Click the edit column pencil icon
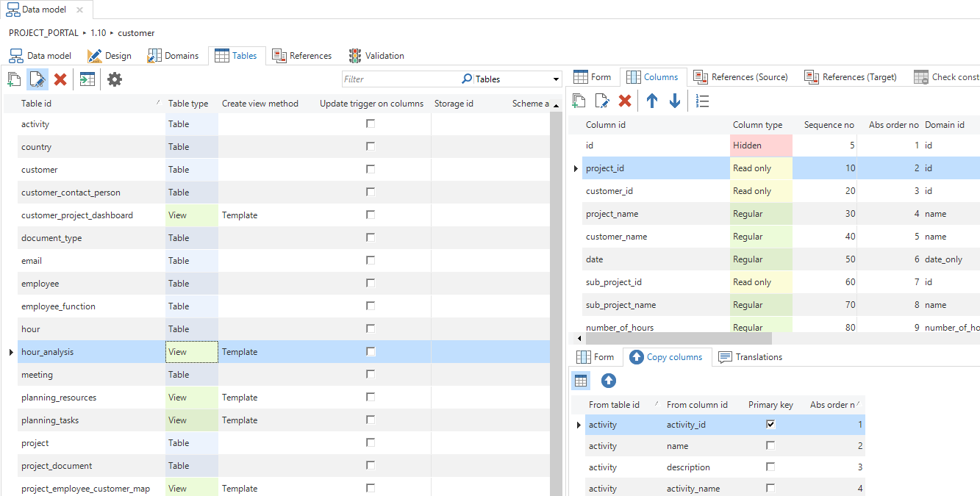The width and height of the screenshot is (980, 496). 602,101
